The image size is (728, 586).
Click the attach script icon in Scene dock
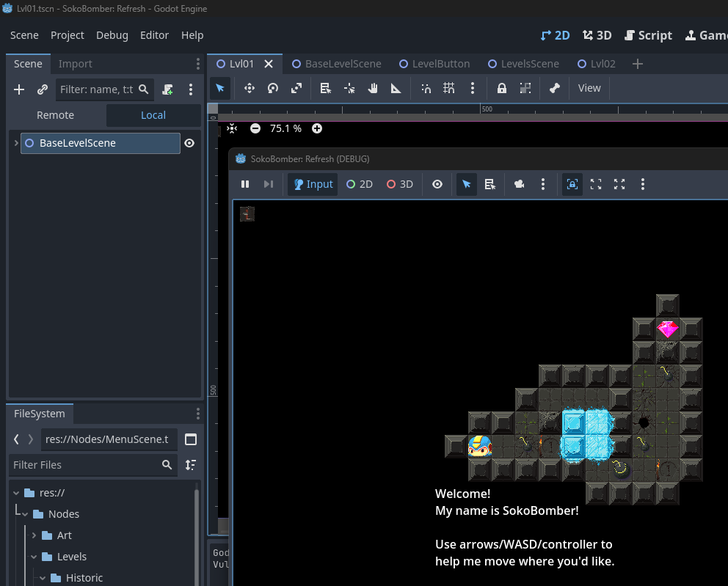tap(168, 89)
